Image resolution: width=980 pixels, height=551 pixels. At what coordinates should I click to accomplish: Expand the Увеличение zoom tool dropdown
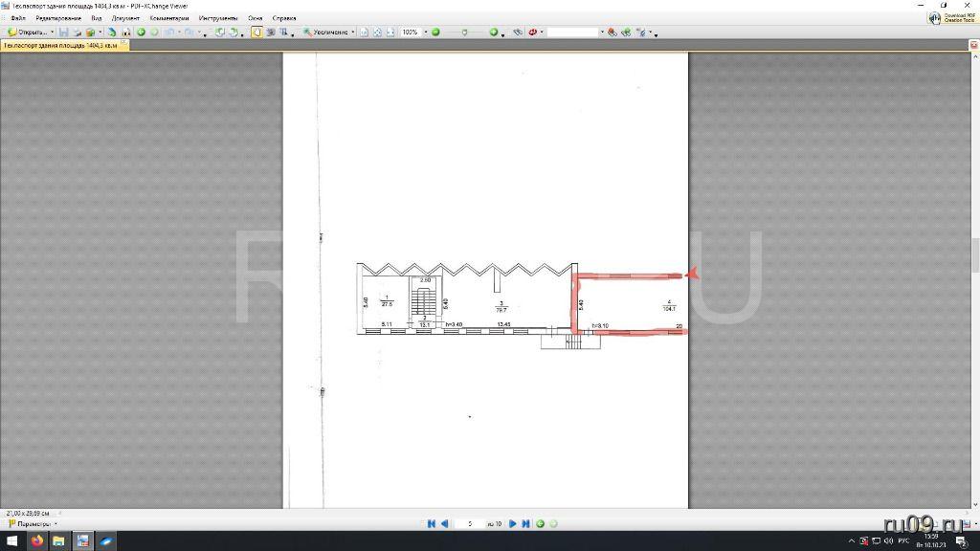click(353, 32)
